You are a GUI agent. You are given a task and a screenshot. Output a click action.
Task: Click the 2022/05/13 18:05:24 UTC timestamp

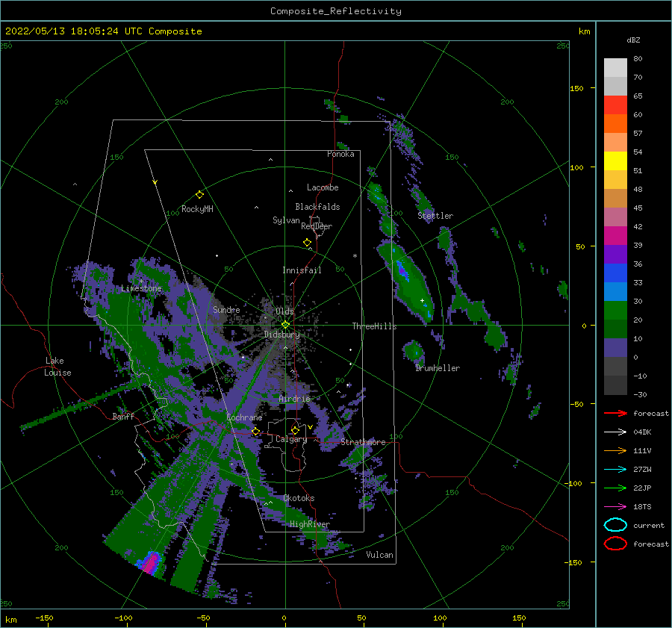point(103,31)
